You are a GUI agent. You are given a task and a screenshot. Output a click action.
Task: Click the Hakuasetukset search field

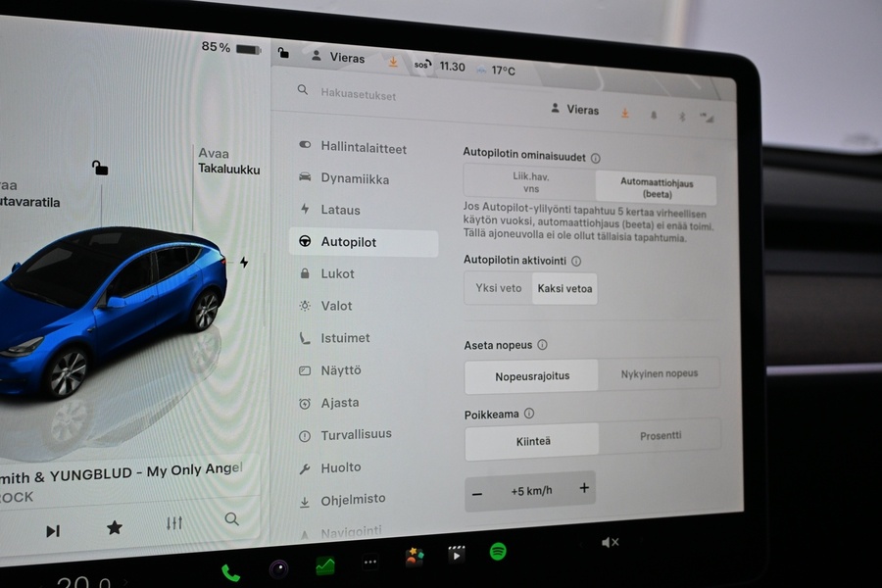pos(358,92)
